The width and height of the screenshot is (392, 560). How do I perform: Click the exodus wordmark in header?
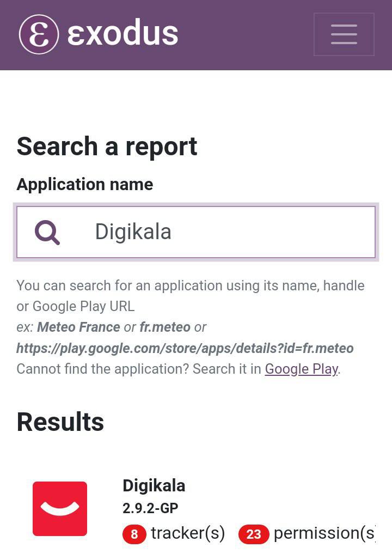[x=122, y=34]
